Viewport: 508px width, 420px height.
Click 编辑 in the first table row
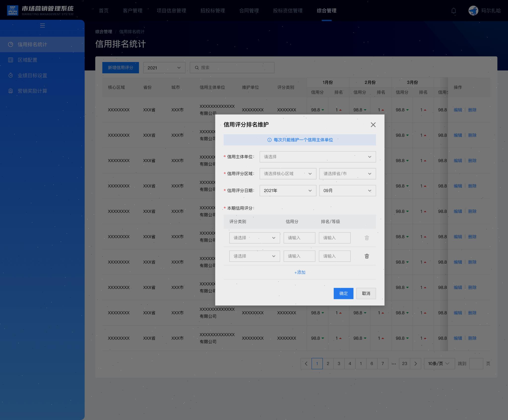coord(458,110)
